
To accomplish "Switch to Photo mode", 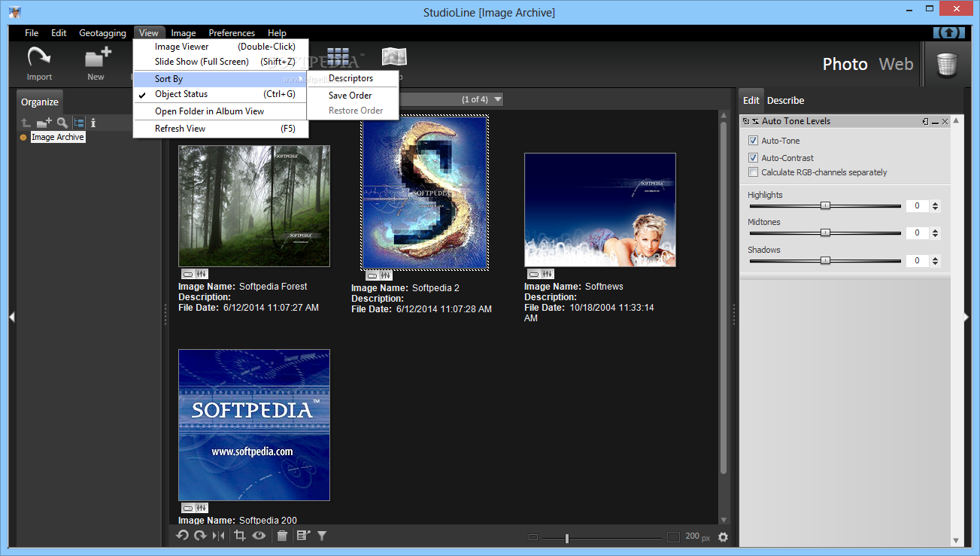I will tap(845, 64).
